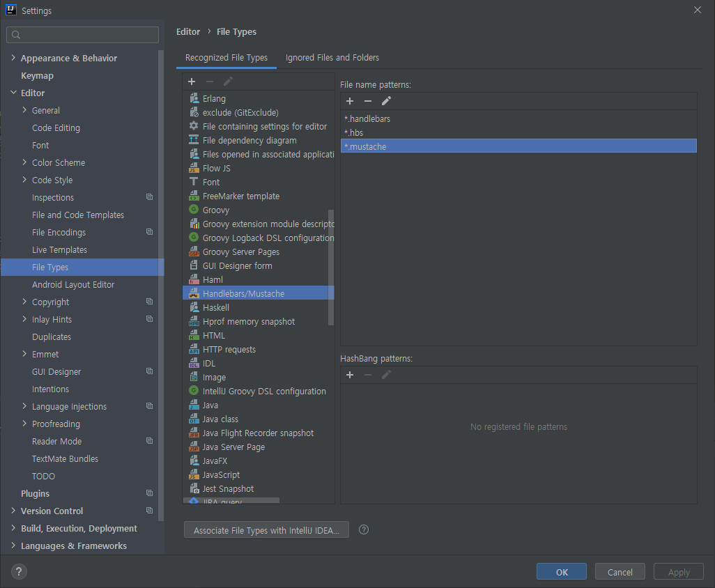Click the FreeMarker template icon

[x=194, y=196]
